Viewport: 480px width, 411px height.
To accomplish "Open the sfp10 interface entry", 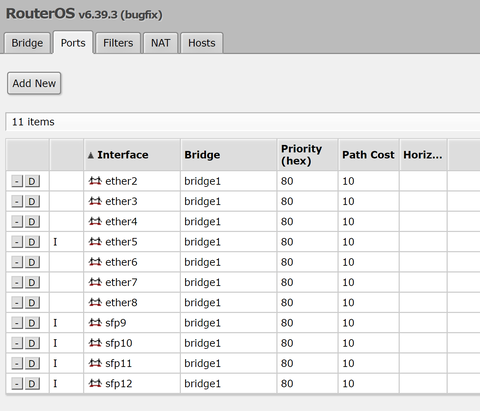I will pyautogui.click(x=119, y=344).
